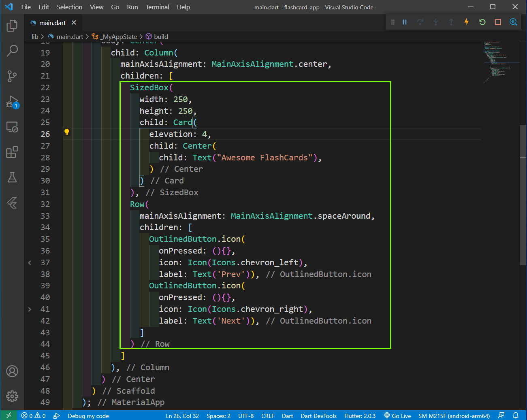Open Dart DevTools widget inspector icon
The width and height of the screenshot is (527, 420).
pos(513,22)
